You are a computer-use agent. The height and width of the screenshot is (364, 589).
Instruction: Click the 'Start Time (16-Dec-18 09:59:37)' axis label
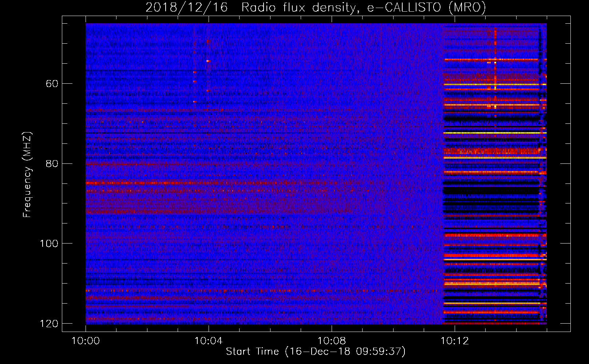pos(316,352)
